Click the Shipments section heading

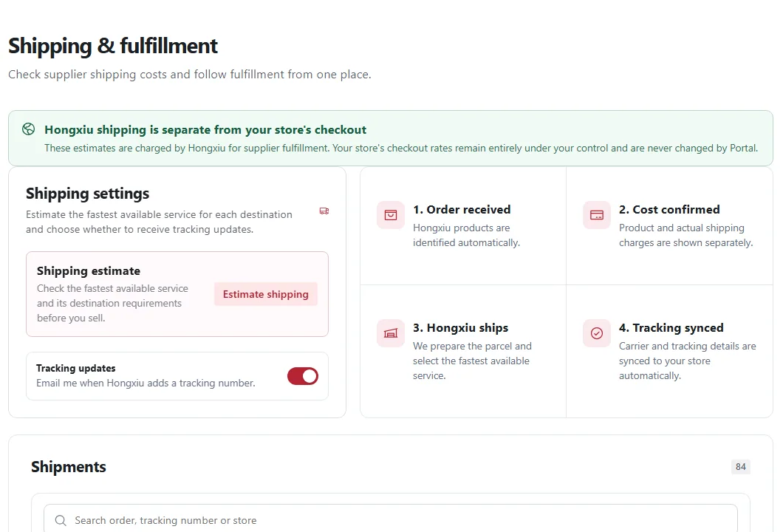69,466
